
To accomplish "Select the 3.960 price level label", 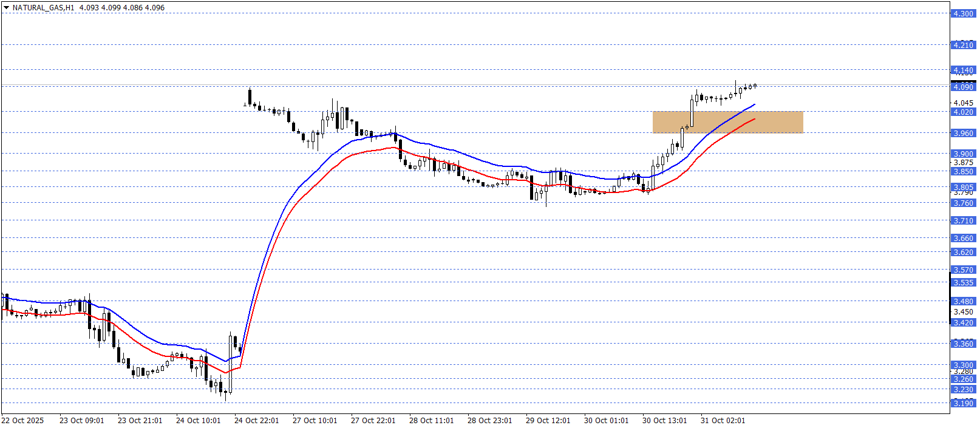I will (963, 133).
